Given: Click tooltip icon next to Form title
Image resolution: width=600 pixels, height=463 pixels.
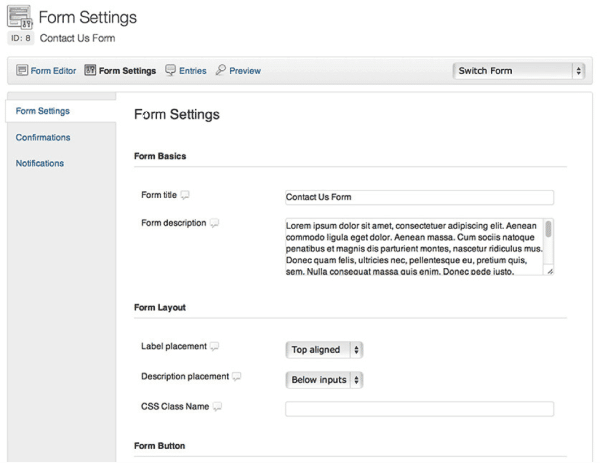Looking at the screenshot, I should coord(184,195).
